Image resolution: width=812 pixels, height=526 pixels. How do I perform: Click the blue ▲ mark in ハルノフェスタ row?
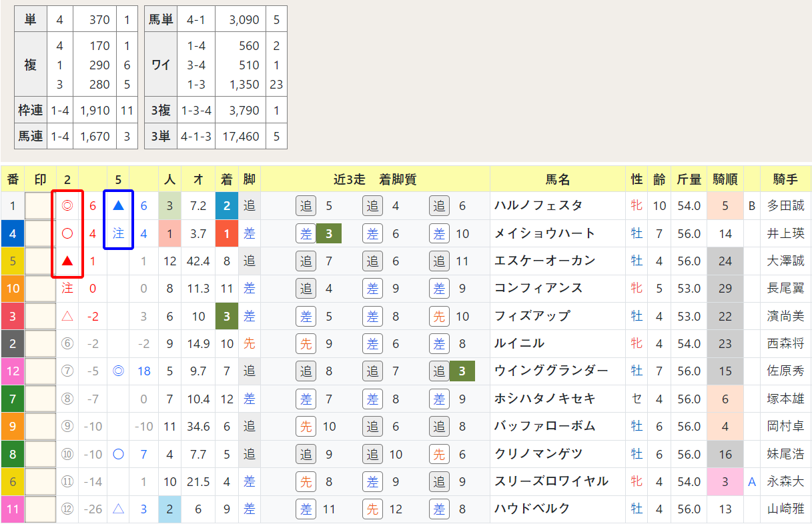coord(119,206)
